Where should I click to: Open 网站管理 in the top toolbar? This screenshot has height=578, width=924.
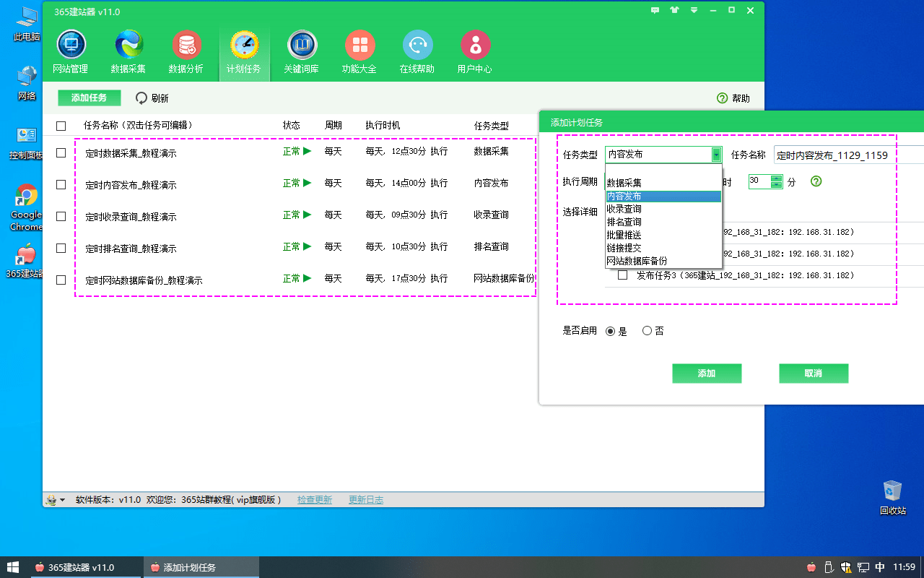tap(71, 53)
